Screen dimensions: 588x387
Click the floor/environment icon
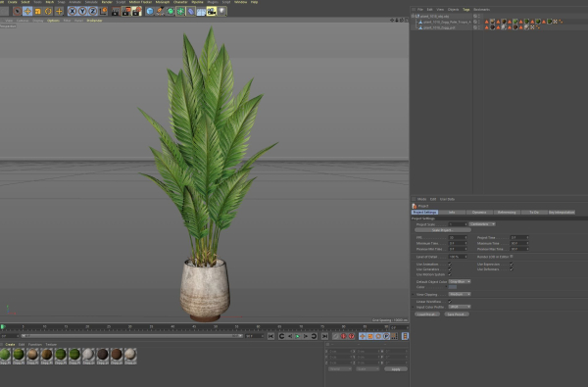[x=201, y=11]
